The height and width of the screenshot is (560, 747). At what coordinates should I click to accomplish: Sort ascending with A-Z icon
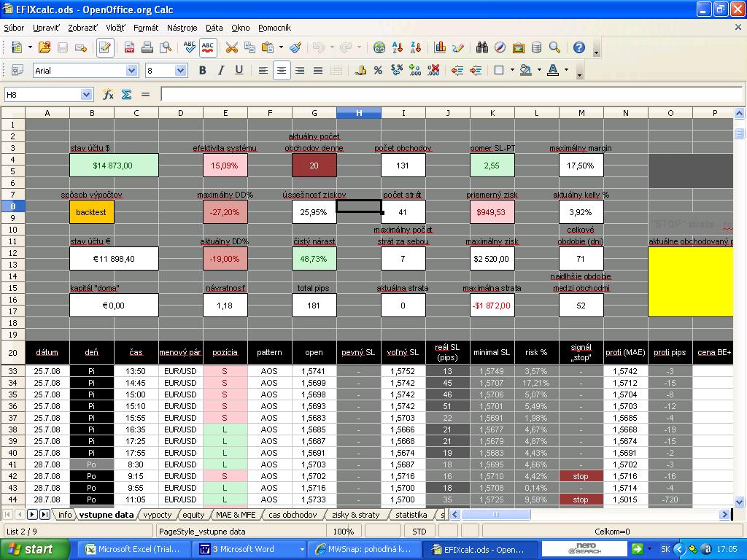click(398, 47)
